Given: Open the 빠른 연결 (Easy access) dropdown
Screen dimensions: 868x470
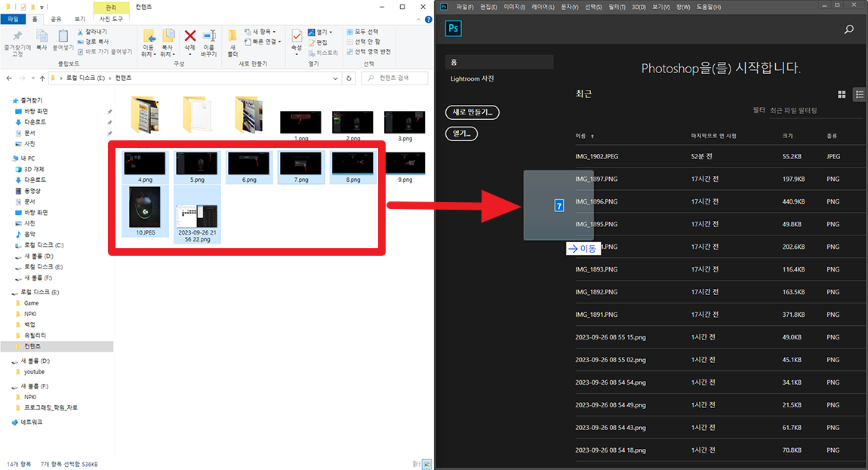Looking at the screenshot, I should [x=263, y=41].
